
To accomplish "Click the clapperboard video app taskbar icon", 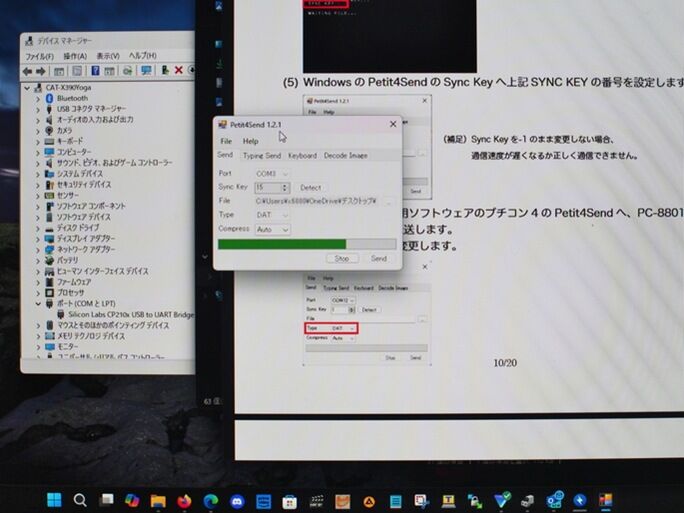I will tap(316, 502).
